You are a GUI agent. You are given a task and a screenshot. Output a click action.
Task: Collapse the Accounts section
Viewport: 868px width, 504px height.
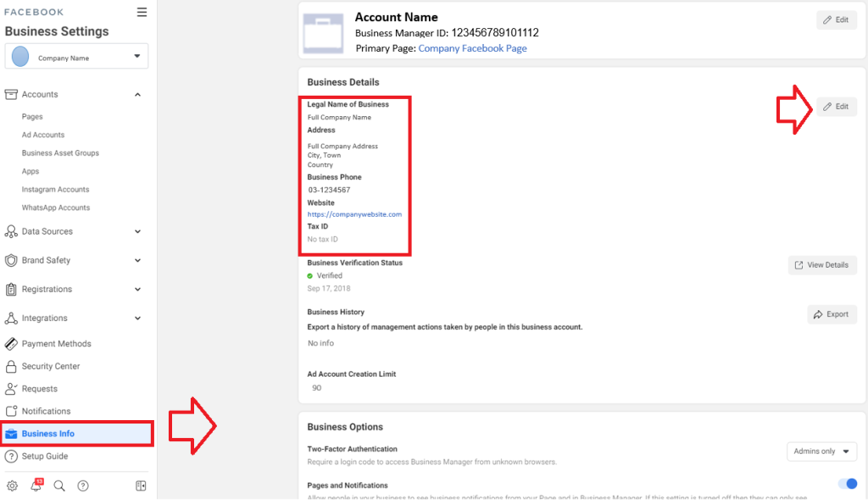[138, 95]
